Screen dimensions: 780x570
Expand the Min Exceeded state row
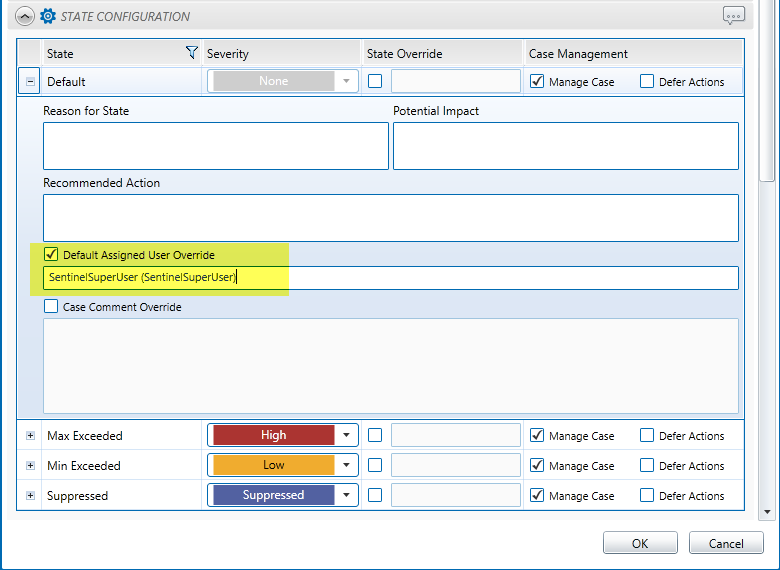point(30,466)
